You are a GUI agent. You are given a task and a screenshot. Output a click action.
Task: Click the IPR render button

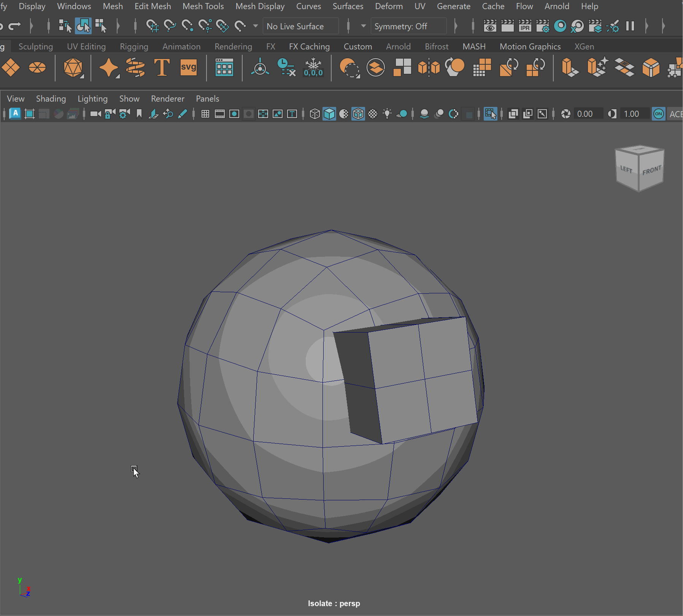click(x=525, y=26)
